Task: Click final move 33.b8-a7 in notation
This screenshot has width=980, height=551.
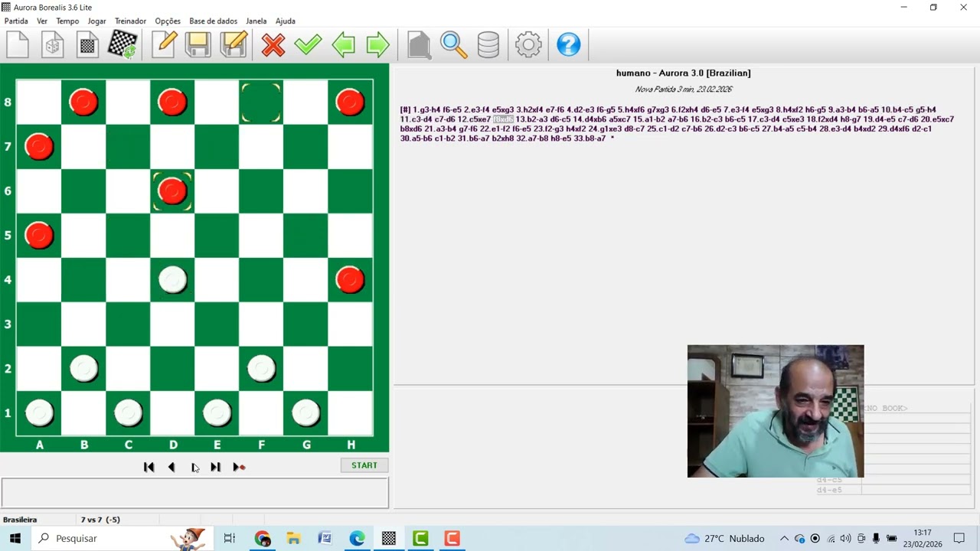Action: tap(590, 139)
